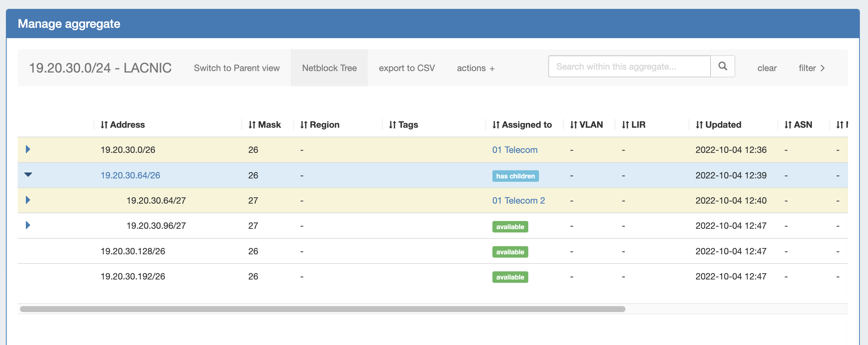Expand the 19.20.30.64/27 child row
The height and width of the screenshot is (345, 868).
(x=28, y=200)
